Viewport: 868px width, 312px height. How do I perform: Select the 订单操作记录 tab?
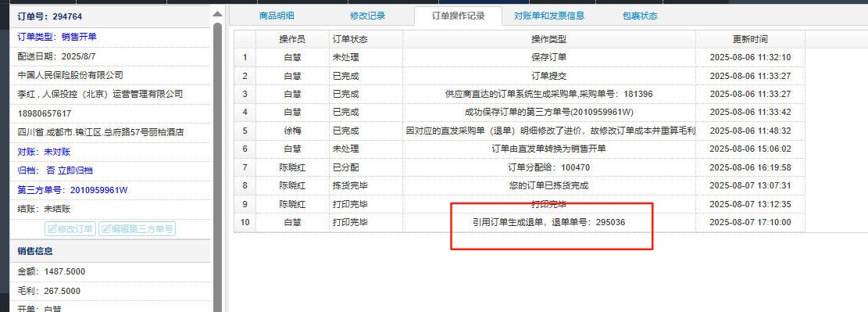pos(459,16)
